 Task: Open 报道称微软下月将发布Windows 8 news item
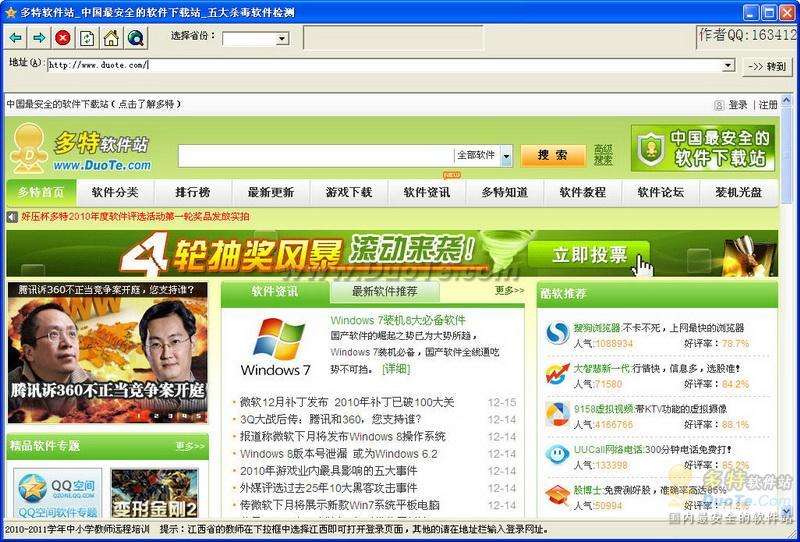click(x=343, y=436)
